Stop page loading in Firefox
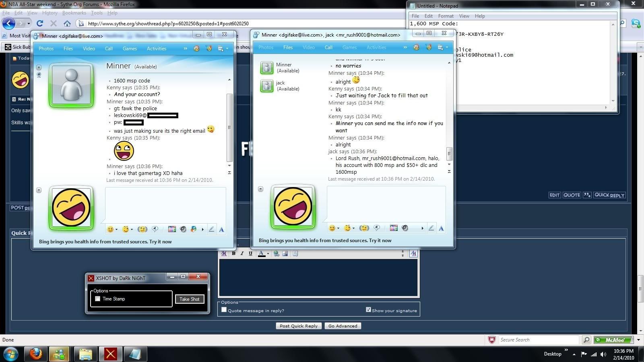The width and height of the screenshot is (644, 362). (53, 23)
